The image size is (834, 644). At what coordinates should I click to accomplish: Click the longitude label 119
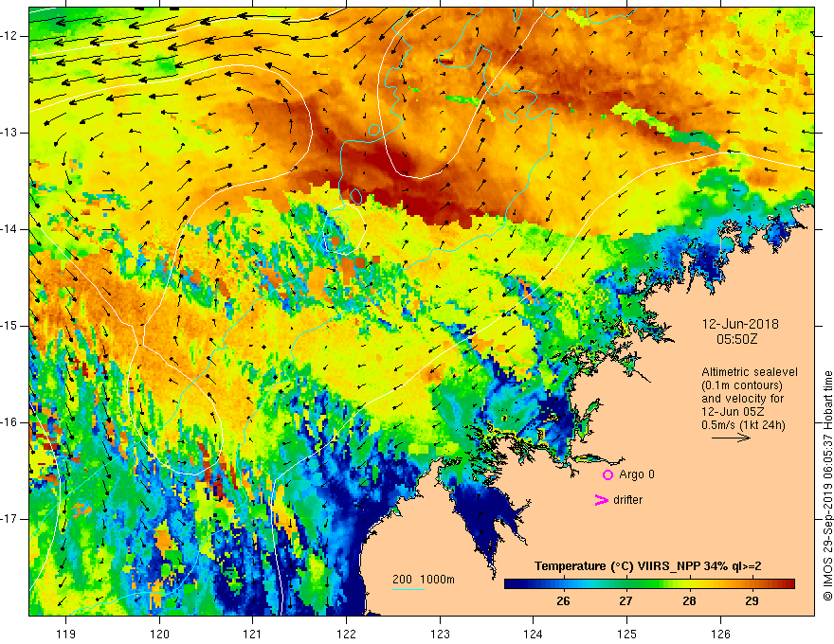pos(66,634)
